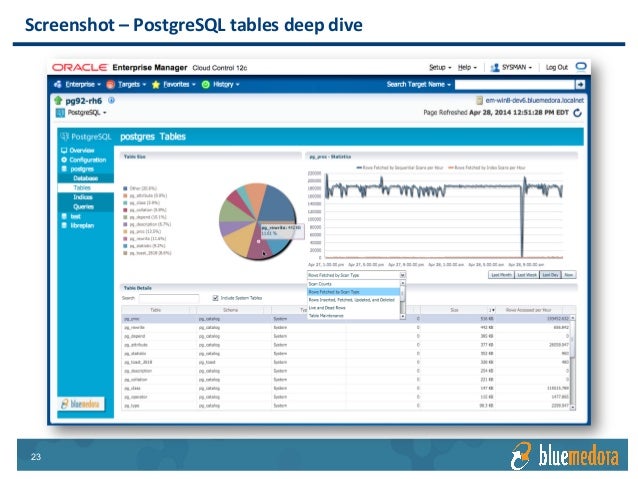Viewport: 638px width, 479px height.
Task: Click the info icon beside pg92-rh6
Action: click(111, 100)
